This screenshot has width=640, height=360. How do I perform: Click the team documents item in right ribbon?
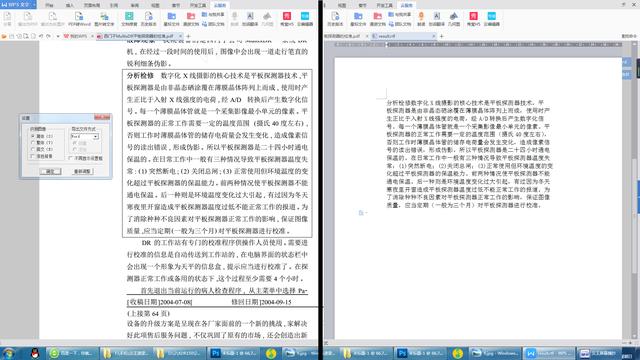pyautogui.click(x=400, y=24)
